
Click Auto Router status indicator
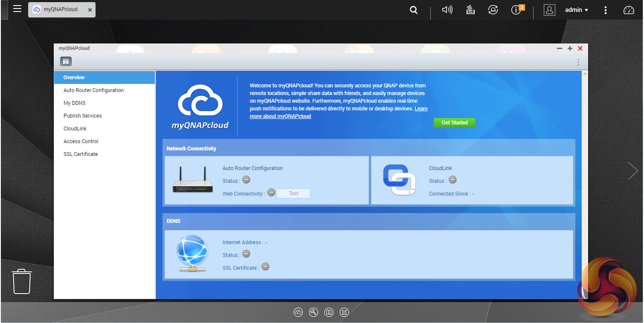[246, 180]
